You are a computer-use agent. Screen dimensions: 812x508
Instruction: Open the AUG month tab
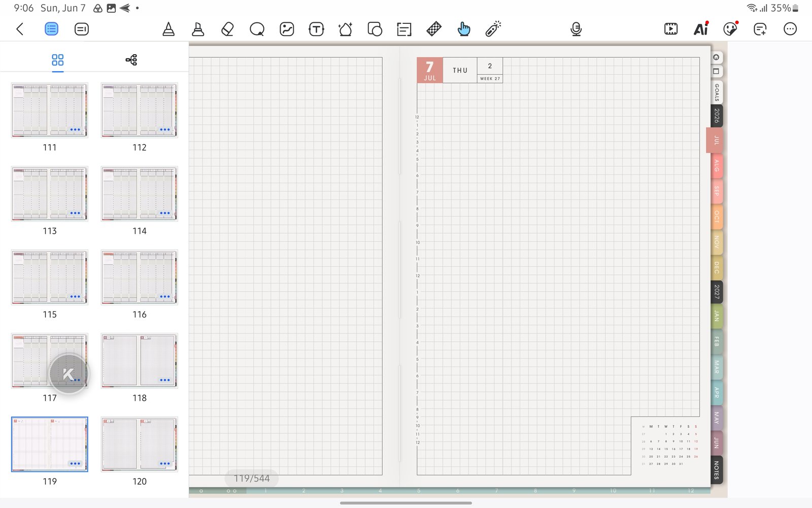(717, 166)
